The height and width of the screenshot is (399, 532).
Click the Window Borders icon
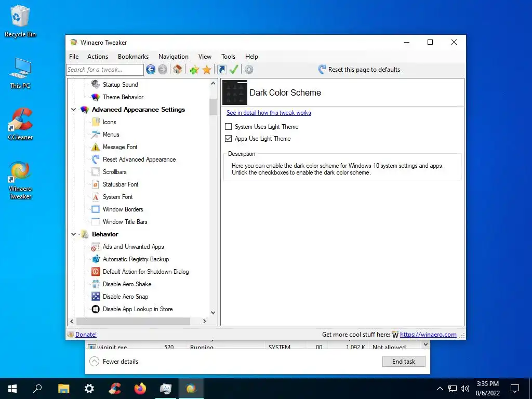96,209
